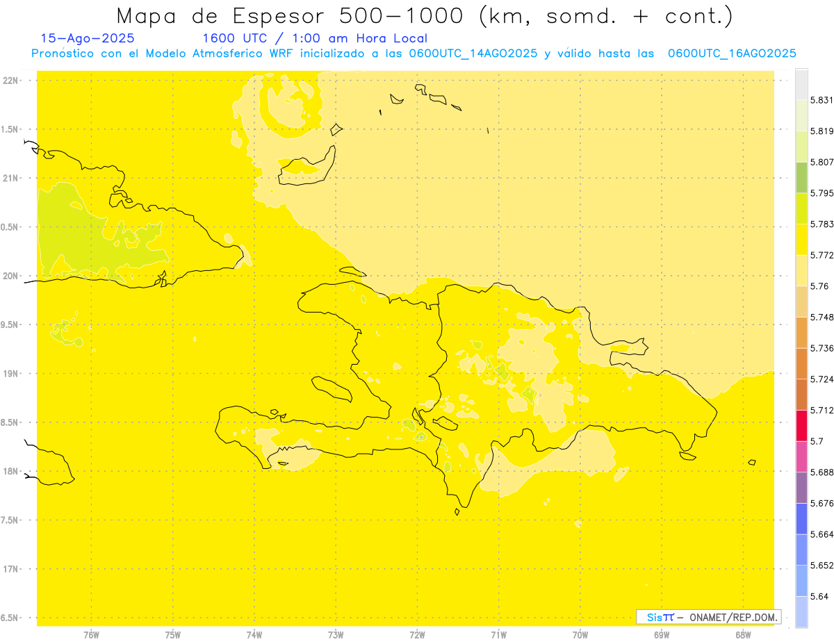Select the "8.5N" latitude label
Screen dimensions: 834x644
pyautogui.click(x=10, y=422)
